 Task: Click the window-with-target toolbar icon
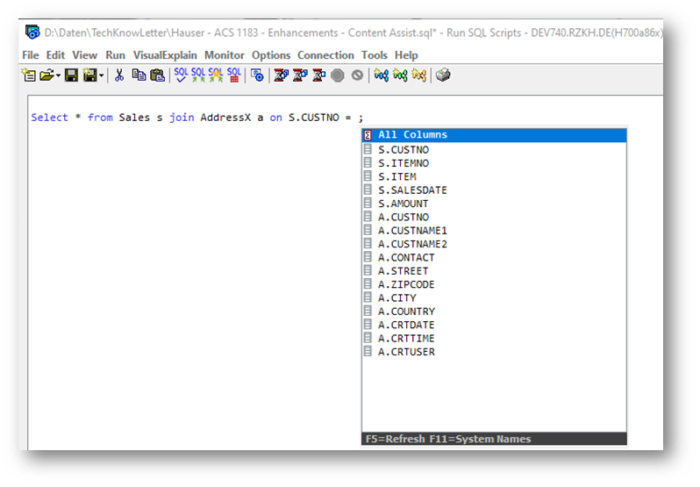(x=257, y=75)
